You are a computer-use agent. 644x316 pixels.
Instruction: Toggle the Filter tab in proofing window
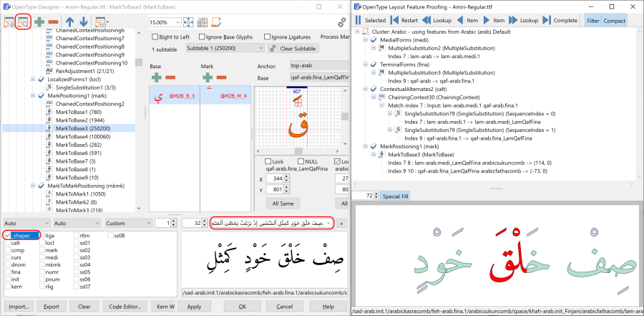[x=592, y=21]
